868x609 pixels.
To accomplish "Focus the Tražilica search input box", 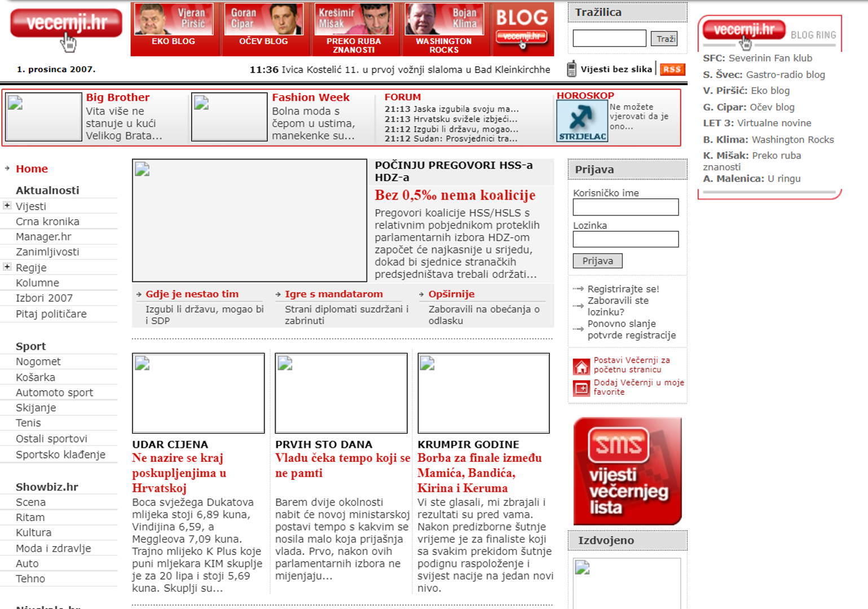I will point(609,38).
